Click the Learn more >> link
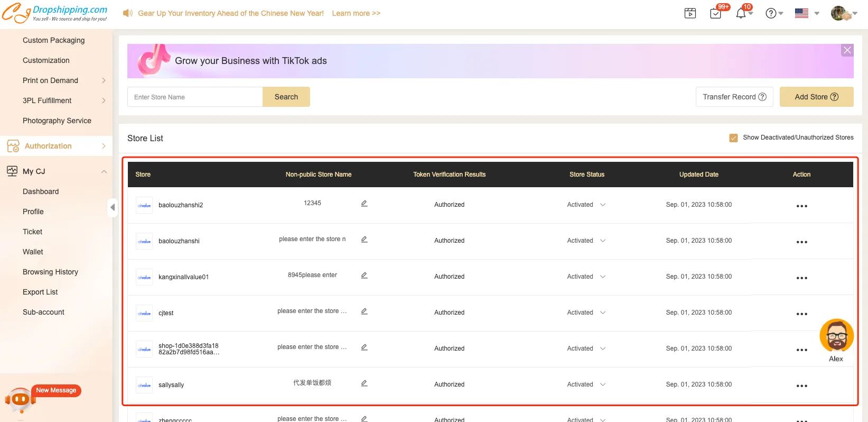 (356, 13)
